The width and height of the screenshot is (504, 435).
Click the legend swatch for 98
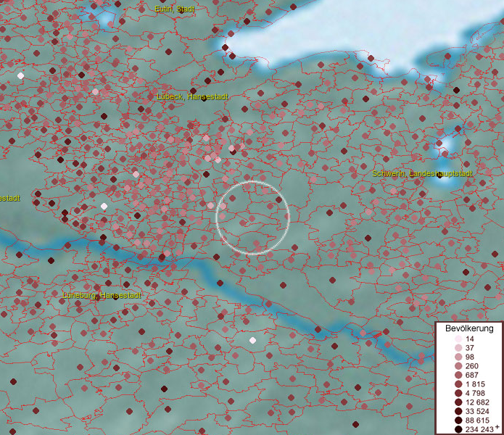click(x=458, y=357)
